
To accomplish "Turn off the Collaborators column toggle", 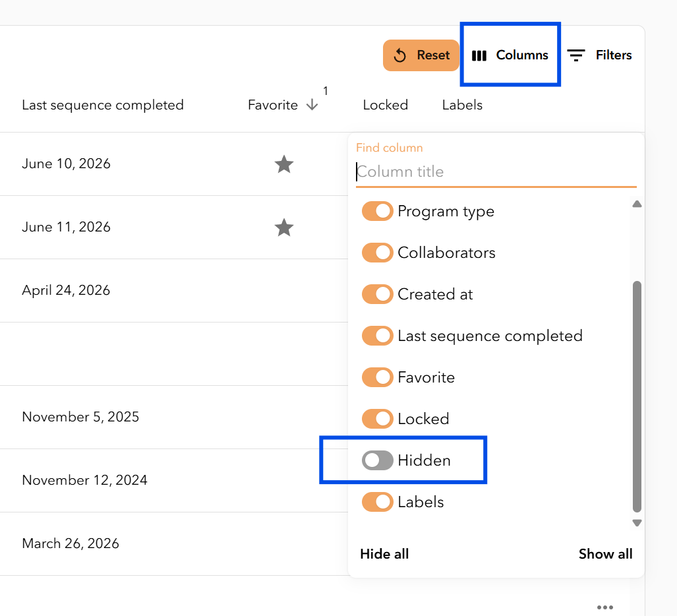I will tap(377, 253).
